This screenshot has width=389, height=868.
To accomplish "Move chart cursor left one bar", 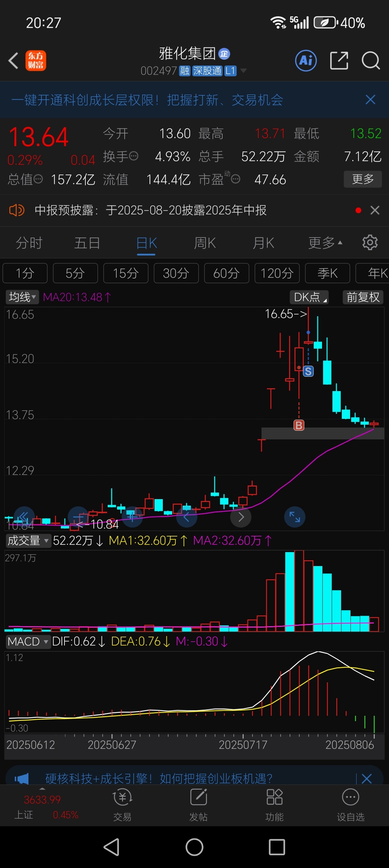I will 187,517.
